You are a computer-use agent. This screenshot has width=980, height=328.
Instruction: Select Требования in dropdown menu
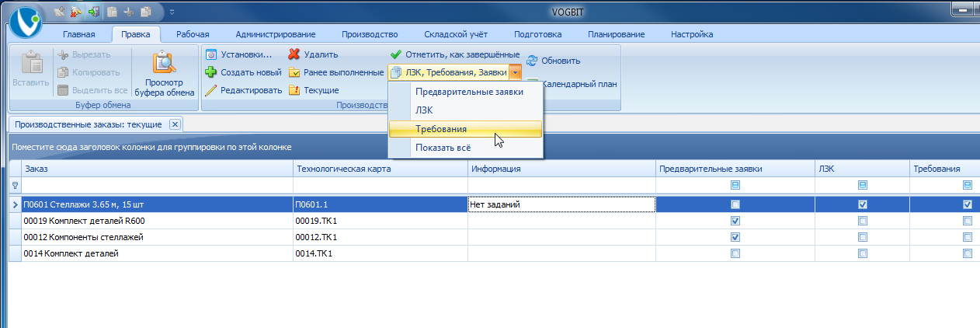tap(465, 129)
